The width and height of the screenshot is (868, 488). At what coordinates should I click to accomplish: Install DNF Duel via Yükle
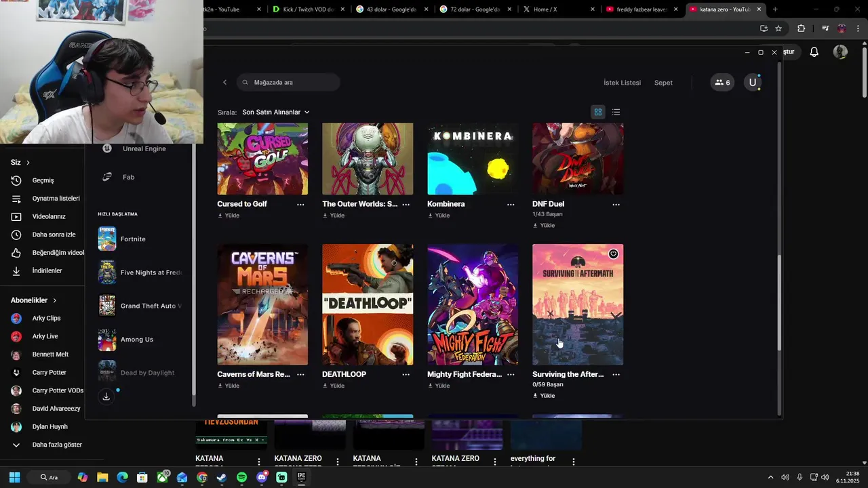click(x=544, y=225)
